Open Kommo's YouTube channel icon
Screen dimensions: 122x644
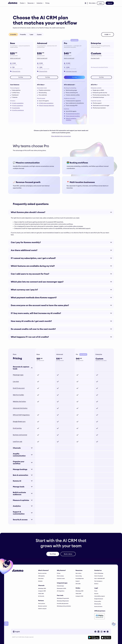click(x=105, y=632)
